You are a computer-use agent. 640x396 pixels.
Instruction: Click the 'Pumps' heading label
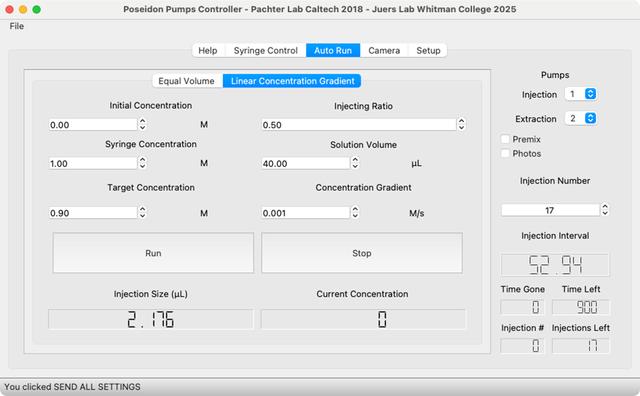click(555, 75)
